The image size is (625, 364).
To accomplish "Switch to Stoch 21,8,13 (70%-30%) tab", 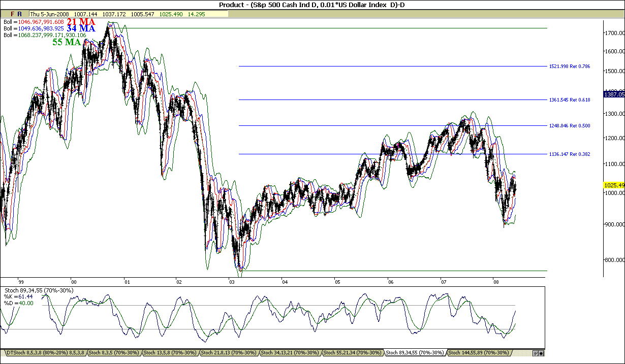I will click(230, 352).
